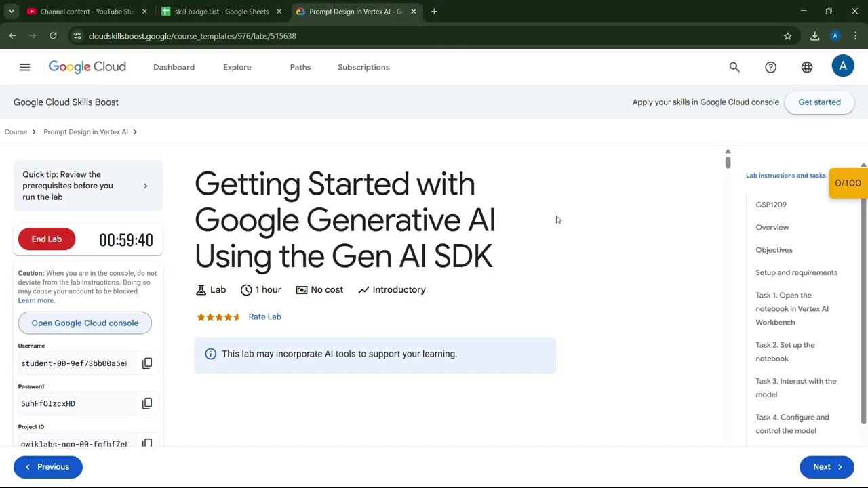Image resolution: width=868 pixels, height=488 pixels.
Task: Open the Explore menu item
Action: (237, 67)
